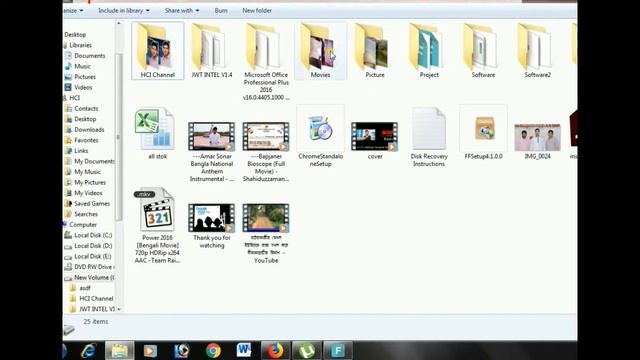The image size is (640, 360).
Task: Select Bapjaner Bioscope full movie video
Action: pyautogui.click(x=266, y=151)
